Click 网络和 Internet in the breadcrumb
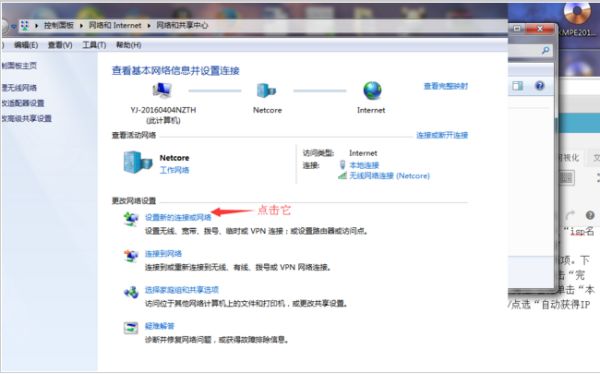This screenshot has width=600, height=374. point(115,25)
